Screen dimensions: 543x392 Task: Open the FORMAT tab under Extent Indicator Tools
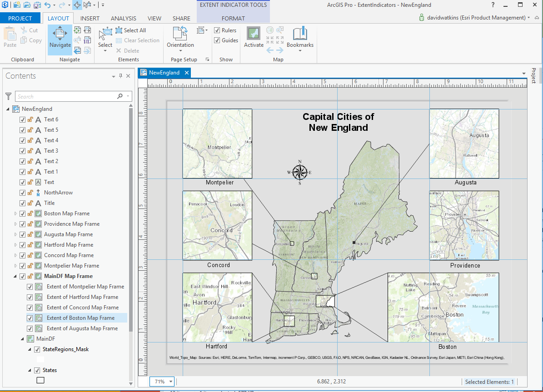[233, 19]
